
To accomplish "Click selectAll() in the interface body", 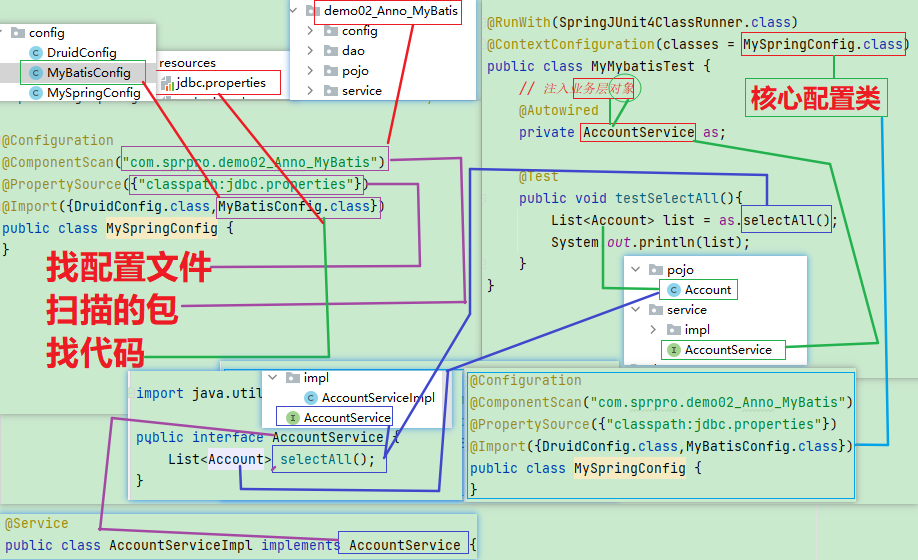I will pos(327,459).
